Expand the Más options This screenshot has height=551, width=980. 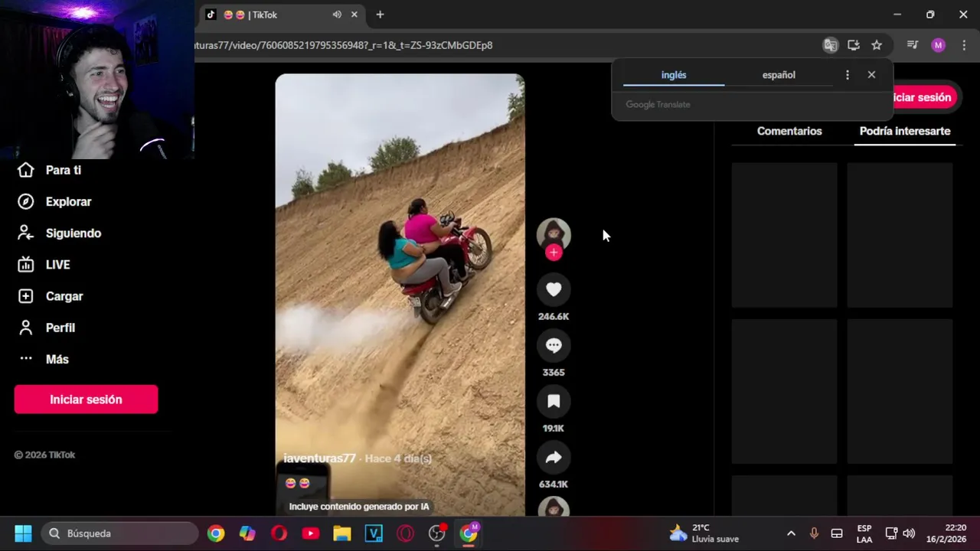[x=43, y=358]
